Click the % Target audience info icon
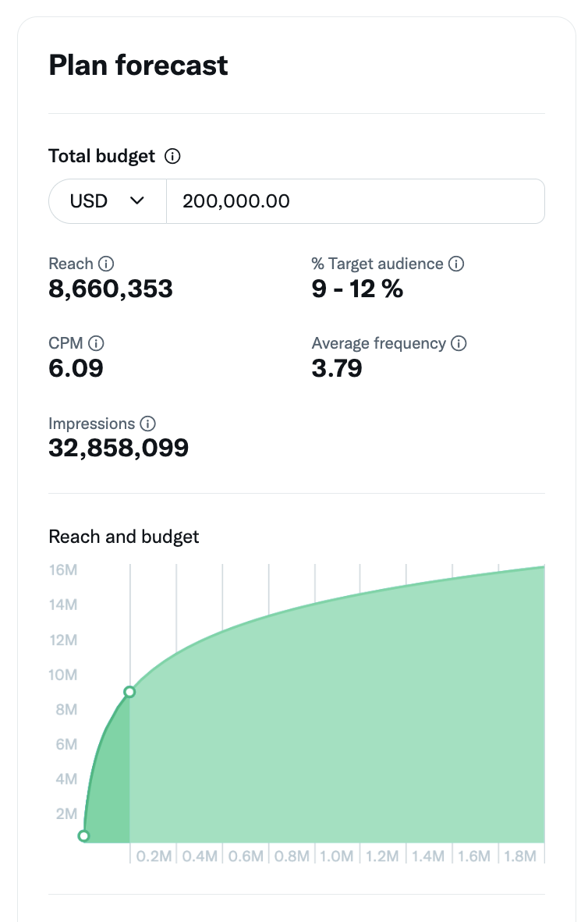The height and width of the screenshot is (922, 588). 456,264
